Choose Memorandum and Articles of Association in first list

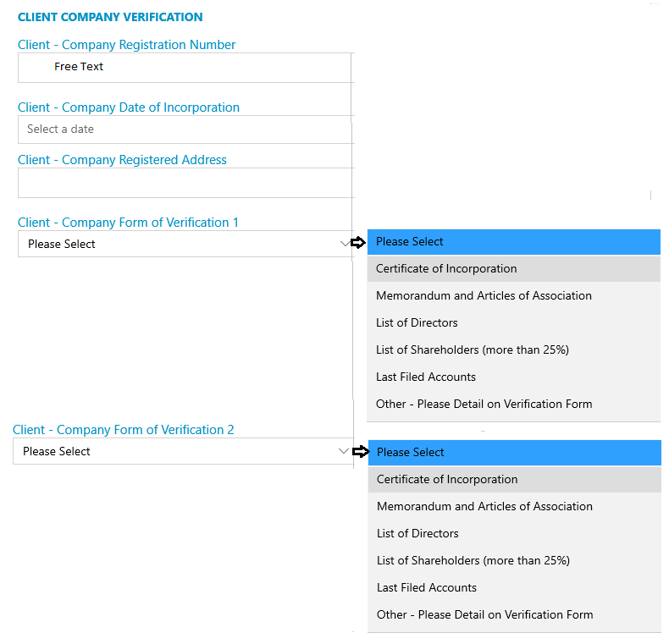[514, 295]
